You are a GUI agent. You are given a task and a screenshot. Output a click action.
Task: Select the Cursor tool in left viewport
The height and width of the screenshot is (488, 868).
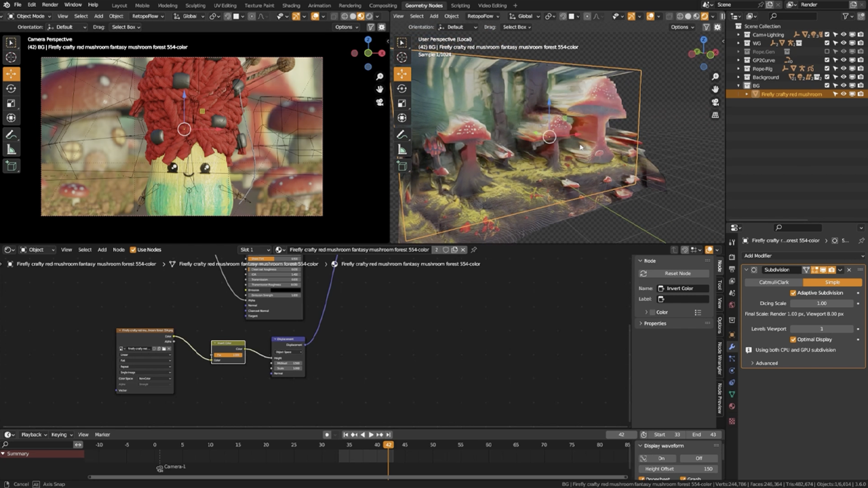coord(11,58)
